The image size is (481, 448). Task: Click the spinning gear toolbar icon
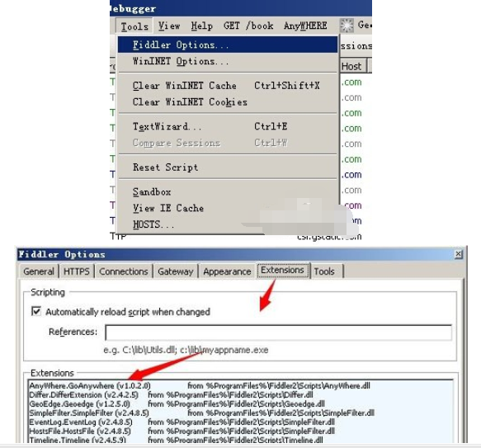pos(347,26)
